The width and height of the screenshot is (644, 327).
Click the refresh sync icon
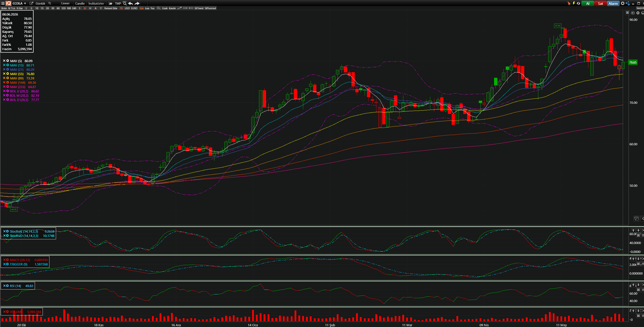point(578,3)
